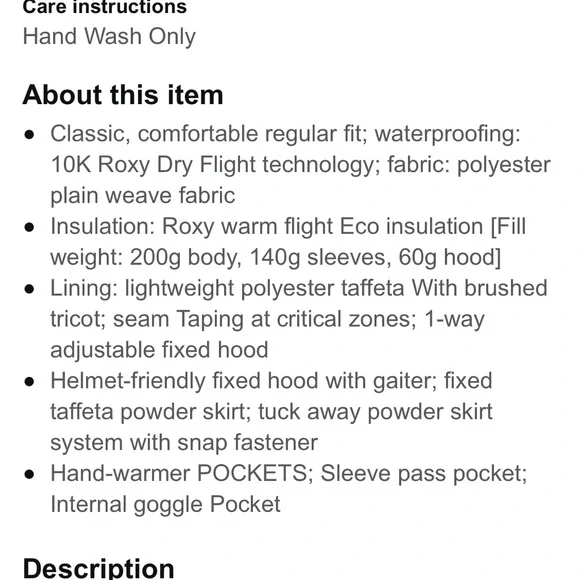Click the 'system with snap fastener' line
The width and height of the screenshot is (580, 580).
point(184,443)
